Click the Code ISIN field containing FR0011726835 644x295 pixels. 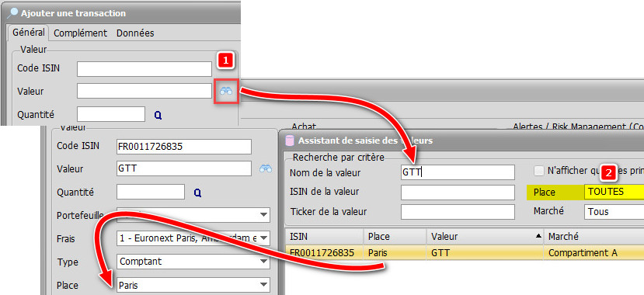click(x=184, y=146)
